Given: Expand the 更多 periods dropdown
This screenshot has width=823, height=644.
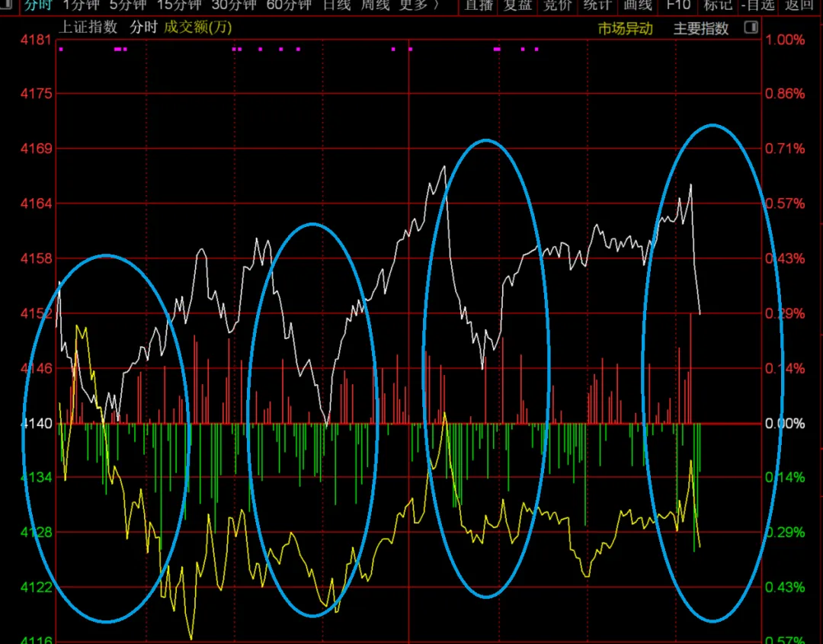Looking at the screenshot, I should click(419, 5).
